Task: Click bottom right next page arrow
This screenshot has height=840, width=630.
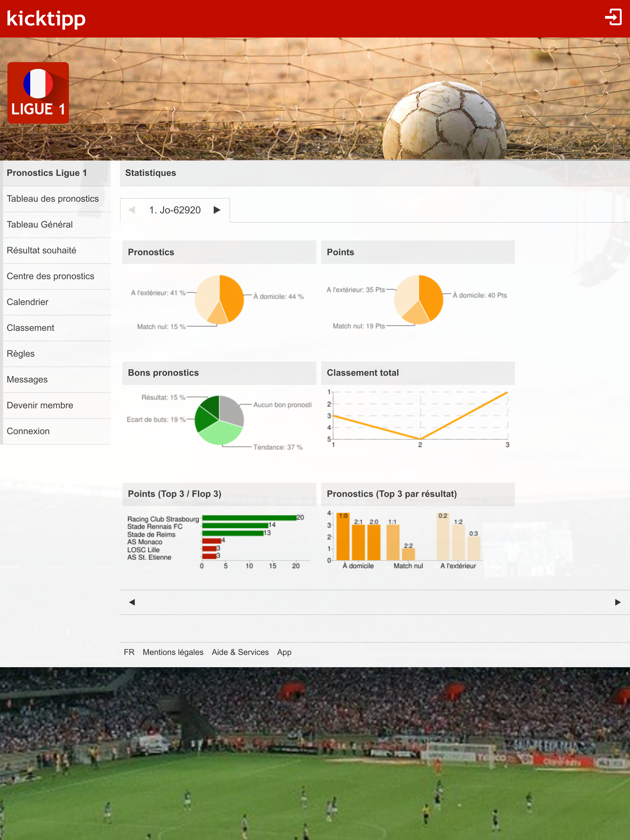Action: point(617,602)
